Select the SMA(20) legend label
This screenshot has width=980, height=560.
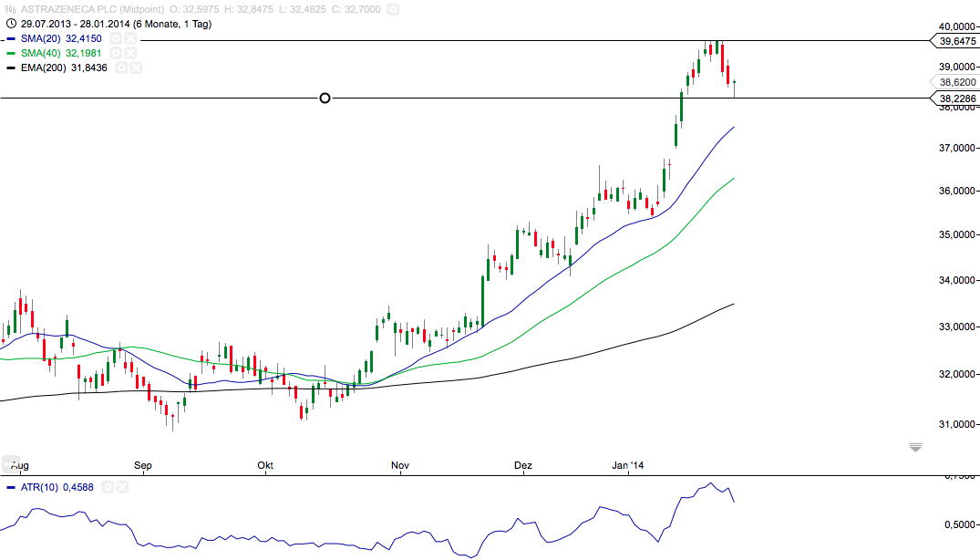pos(41,38)
